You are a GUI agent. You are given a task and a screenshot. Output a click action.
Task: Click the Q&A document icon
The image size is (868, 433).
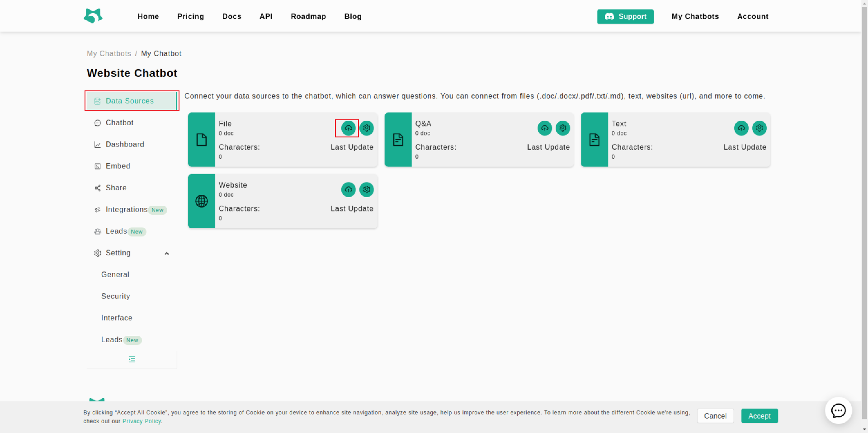[x=398, y=140]
